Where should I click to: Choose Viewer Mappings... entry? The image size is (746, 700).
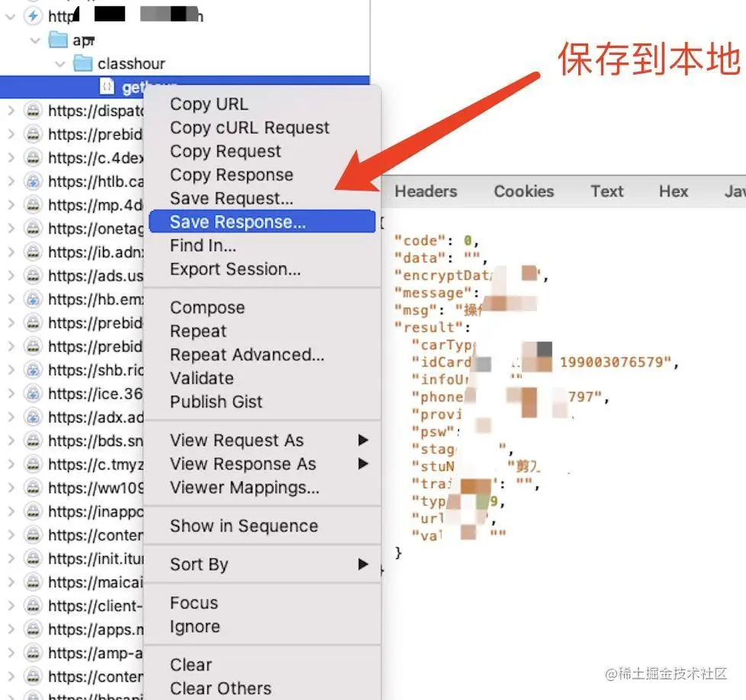[245, 487]
